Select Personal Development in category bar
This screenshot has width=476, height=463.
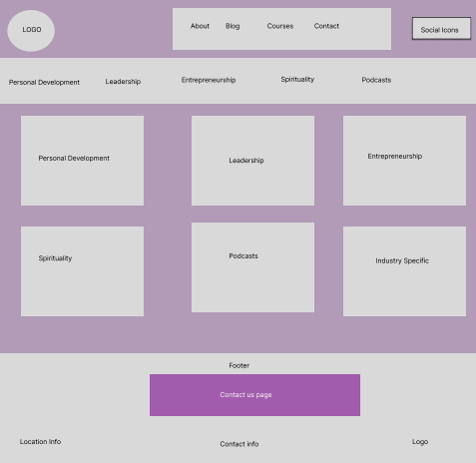pyautogui.click(x=44, y=82)
